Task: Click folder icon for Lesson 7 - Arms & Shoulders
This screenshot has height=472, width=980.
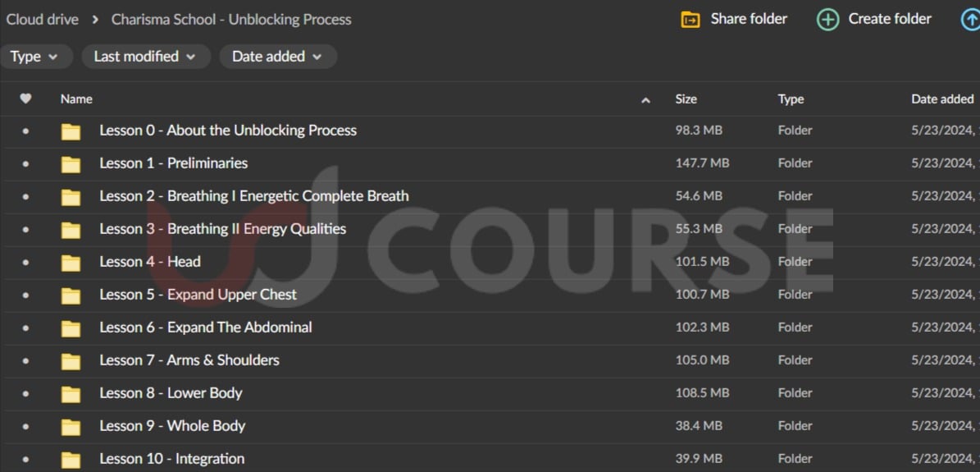Action: click(71, 361)
